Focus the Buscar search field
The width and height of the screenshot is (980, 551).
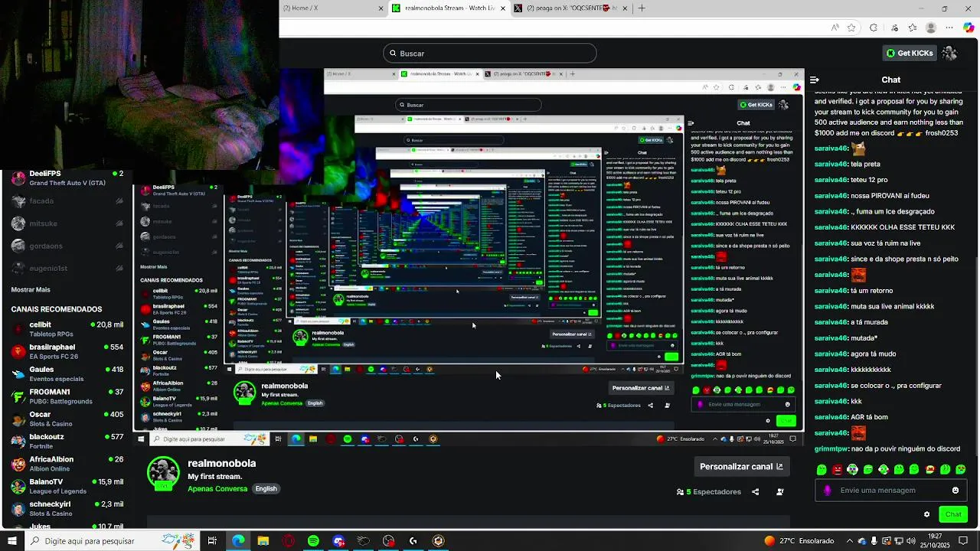(x=490, y=54)
